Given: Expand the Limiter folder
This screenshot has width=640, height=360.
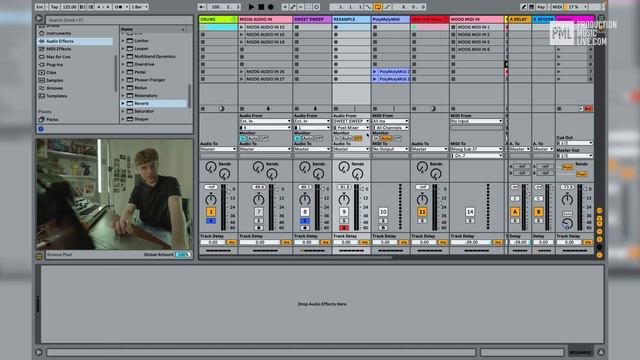Looking at the screenshot, I should [x=123, y=41].
